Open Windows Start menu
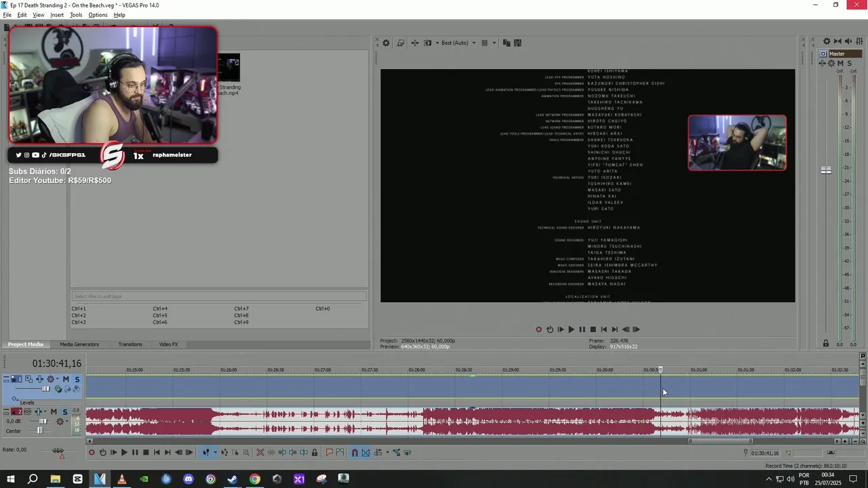Viewport: 868px width, 488px height. click(x=11, y=479)
